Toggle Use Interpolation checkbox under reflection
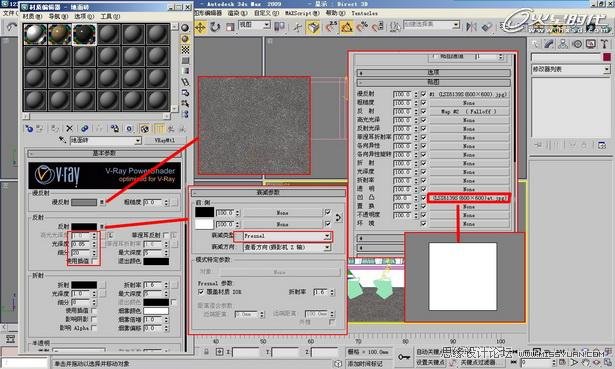This screenshot has height=369, width=615. point(95,261)
